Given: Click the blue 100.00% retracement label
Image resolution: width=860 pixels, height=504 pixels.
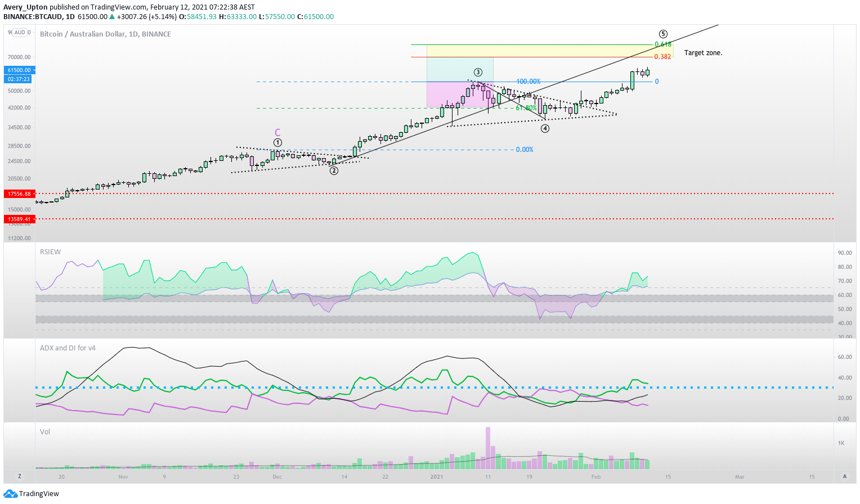Looking at the screenshot, I should 528,82.
